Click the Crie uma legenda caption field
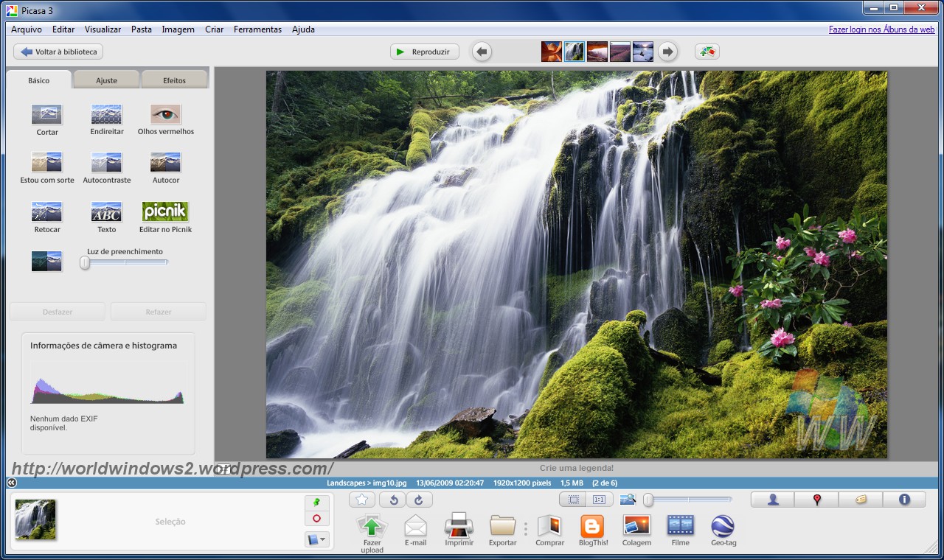The width and height of the screenshot is (944, 560). (576, 468)
